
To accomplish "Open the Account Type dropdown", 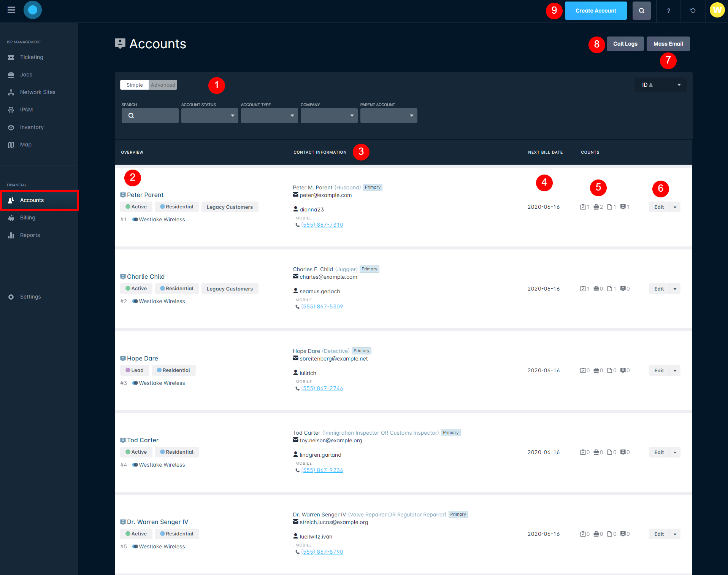I will tap(270, 116).
